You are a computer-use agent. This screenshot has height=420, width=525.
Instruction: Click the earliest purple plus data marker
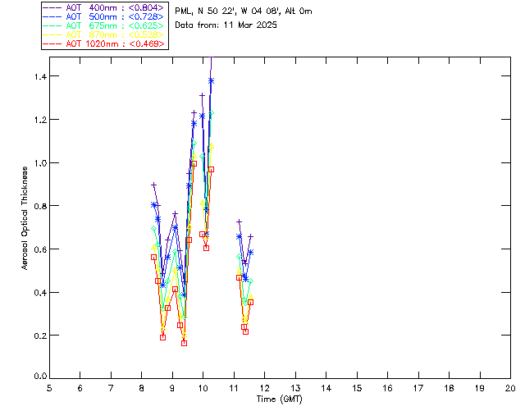click(x=153, y=185)
